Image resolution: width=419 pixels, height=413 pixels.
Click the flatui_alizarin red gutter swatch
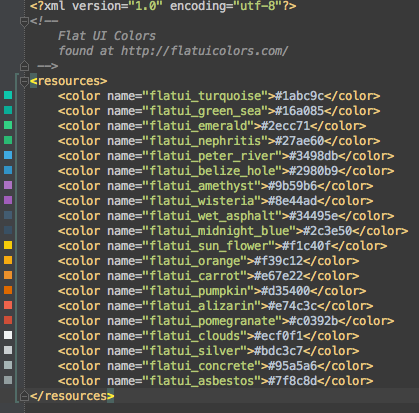[8, 305]
